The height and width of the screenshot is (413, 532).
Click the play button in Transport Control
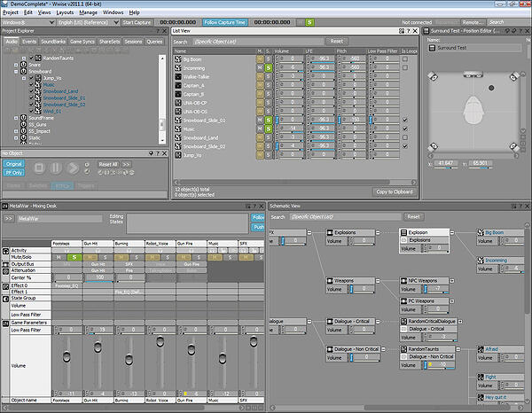click(73, 168)
